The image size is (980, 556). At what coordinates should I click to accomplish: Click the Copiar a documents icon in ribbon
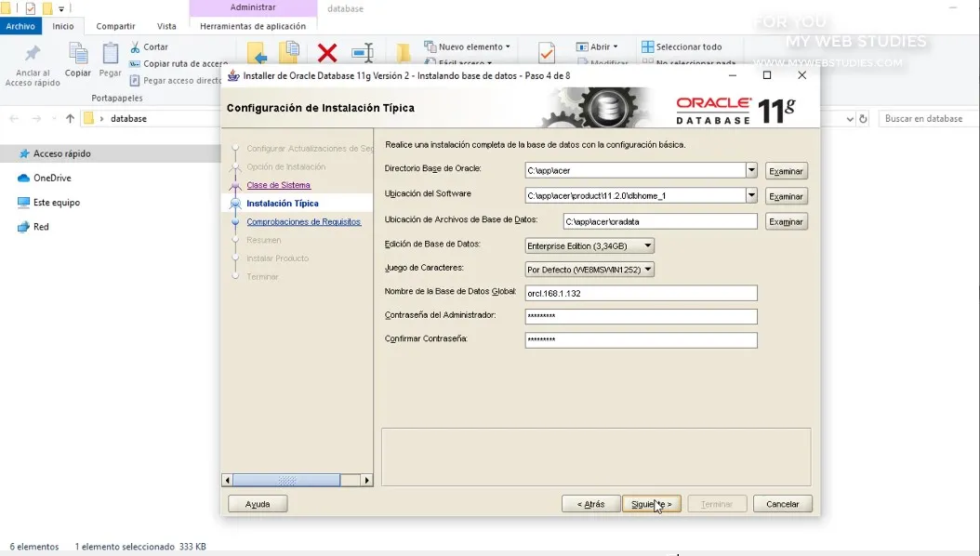coord(289,52)
